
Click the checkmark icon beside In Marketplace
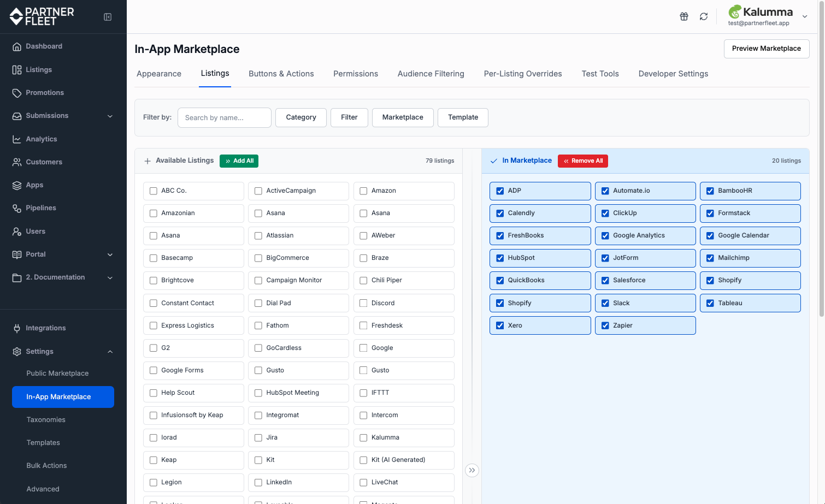pyautogui.click(x=494, y=161)
